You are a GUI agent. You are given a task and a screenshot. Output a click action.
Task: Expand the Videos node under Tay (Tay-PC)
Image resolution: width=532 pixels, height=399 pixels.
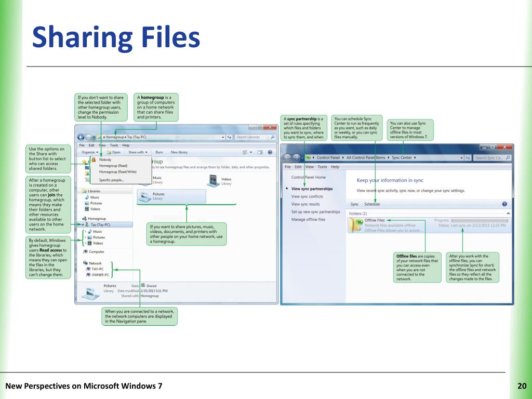click(x=86, y=243)
